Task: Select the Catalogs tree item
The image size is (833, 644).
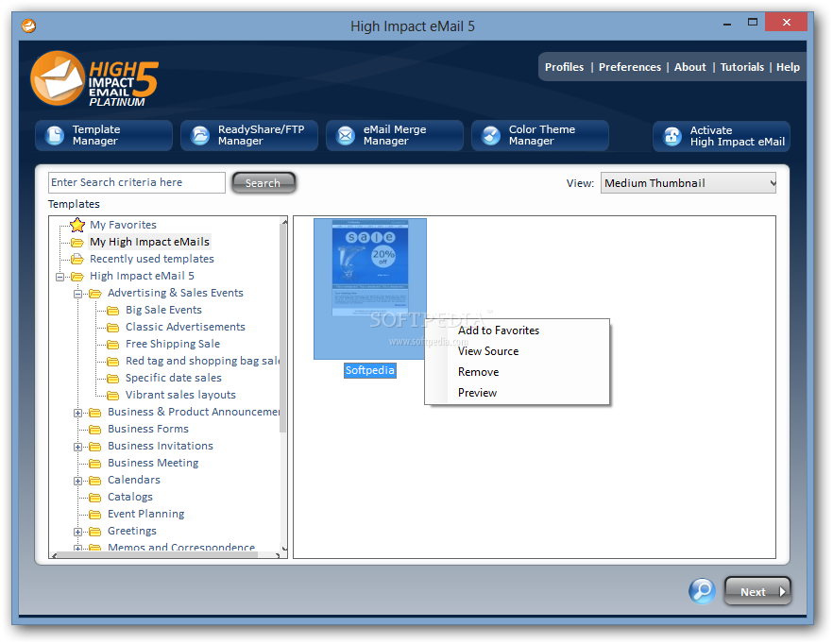Action: (130, 497)
